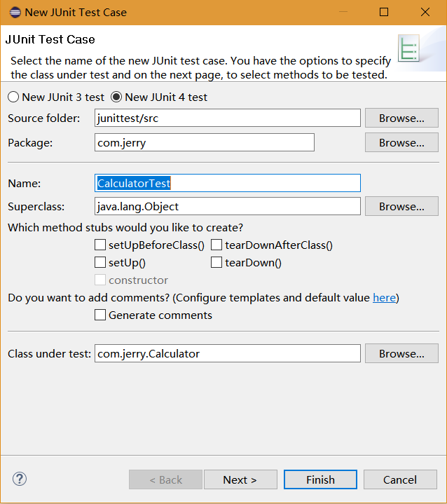Close the dialog with the X button
This screenshot has width=447, height=504.
(x=425, y=12)
